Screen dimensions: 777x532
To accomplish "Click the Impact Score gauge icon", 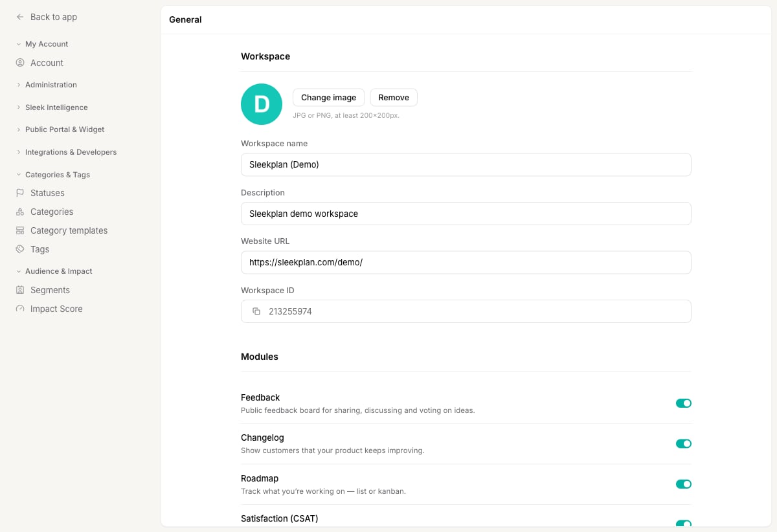I will tap(20, 309).
